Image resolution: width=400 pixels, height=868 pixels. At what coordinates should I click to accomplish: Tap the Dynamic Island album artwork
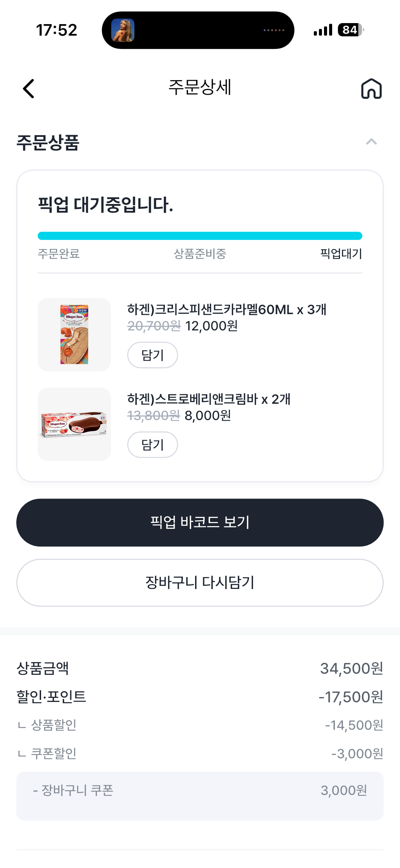pyautogui.click(x=123, y=30)
